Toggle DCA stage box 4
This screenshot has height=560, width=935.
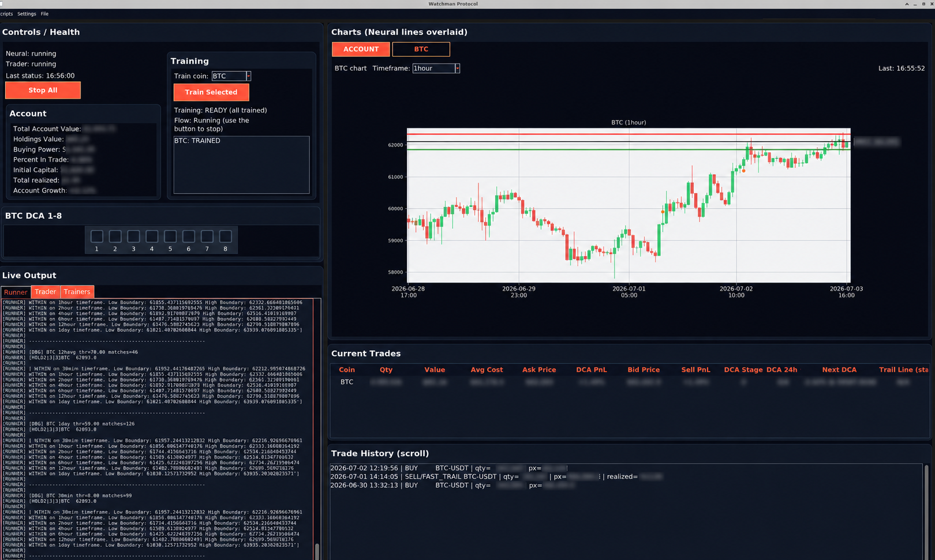152,236
